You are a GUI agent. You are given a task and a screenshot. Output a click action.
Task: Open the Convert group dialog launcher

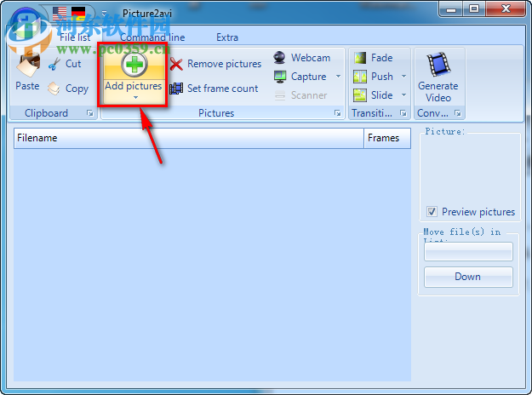coord(458,113)
